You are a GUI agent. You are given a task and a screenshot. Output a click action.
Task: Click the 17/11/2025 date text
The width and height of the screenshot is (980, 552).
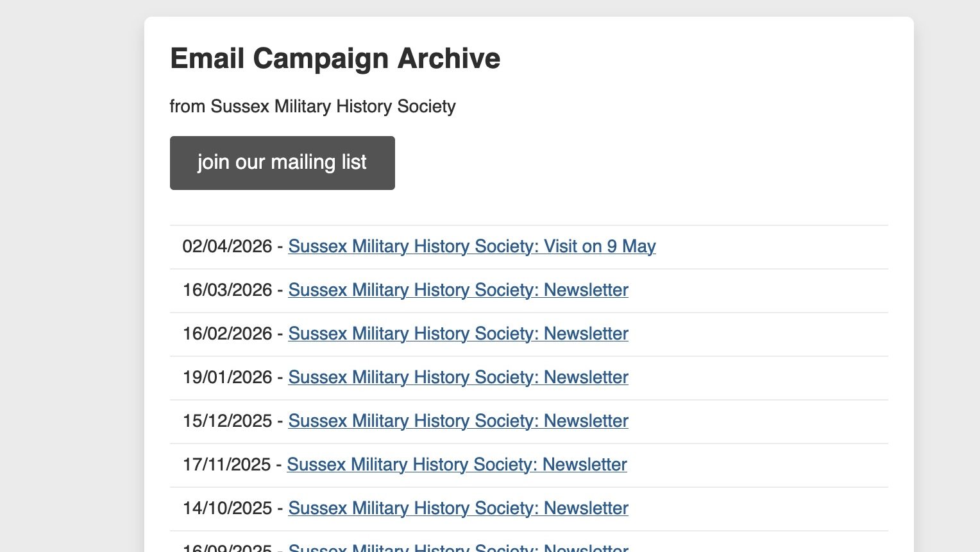click(226, 465)
